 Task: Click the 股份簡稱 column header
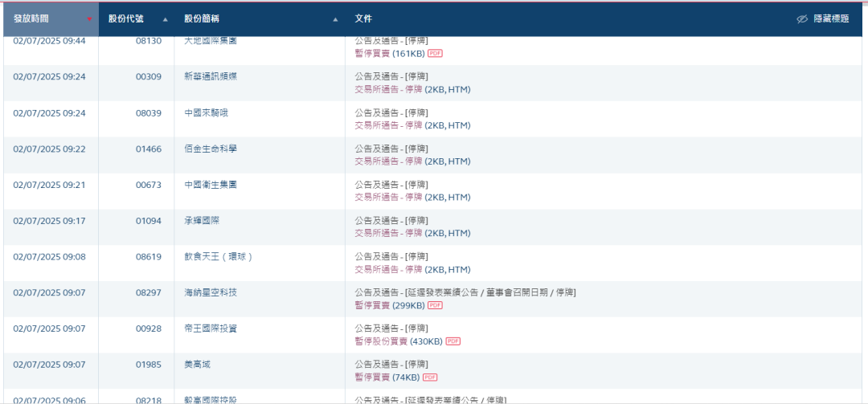point(260,18)
